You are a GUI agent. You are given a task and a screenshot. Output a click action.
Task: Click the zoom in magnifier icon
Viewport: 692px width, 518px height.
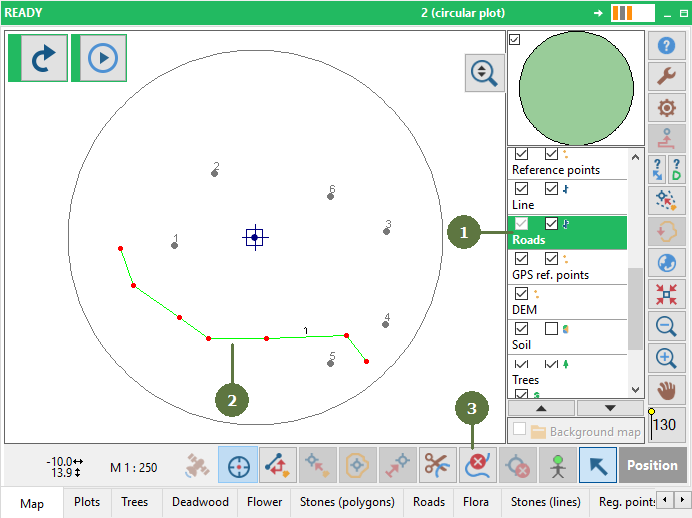pos(666,358)
